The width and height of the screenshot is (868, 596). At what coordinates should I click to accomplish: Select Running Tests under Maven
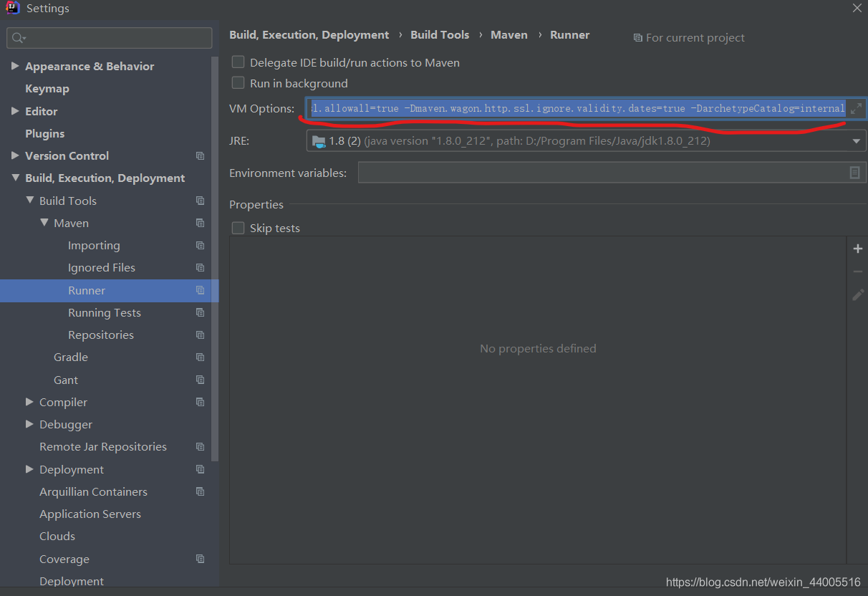pyautogui.click(x=105, y=312)
